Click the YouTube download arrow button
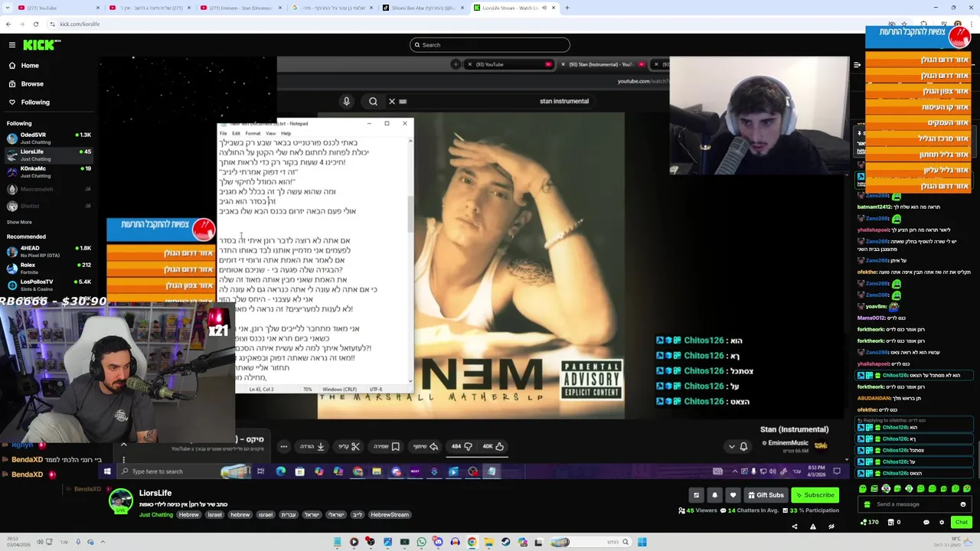The width and height of the screenshot is (980, 551). (313, 446)
